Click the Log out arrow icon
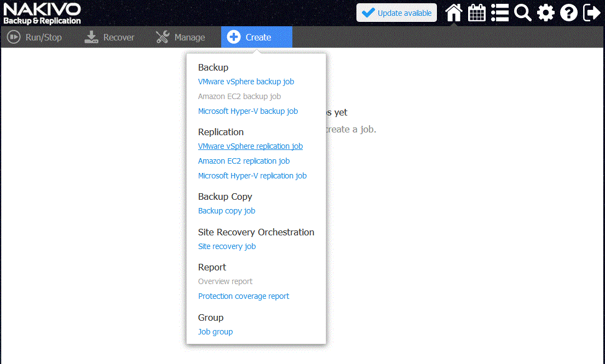The image size is (605, 364). [592, 13]
